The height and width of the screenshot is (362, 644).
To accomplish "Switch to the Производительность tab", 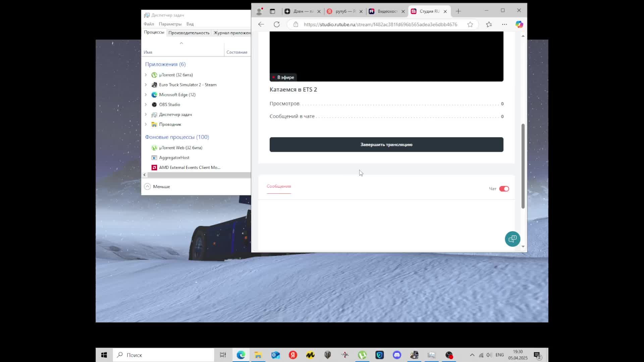I will 189,33.
